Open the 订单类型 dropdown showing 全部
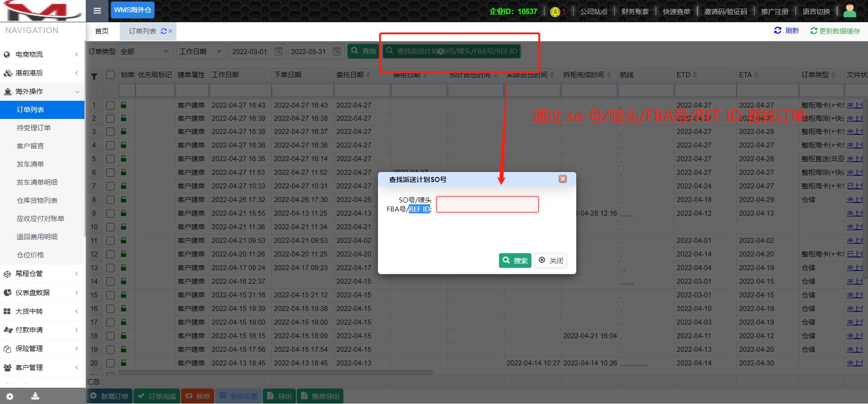This screenshot has width=868, height=404. coord(146,52)
